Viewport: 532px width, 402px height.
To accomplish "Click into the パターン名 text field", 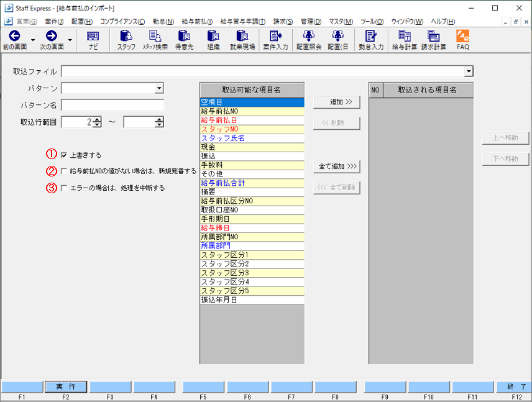I will (112, 105).
